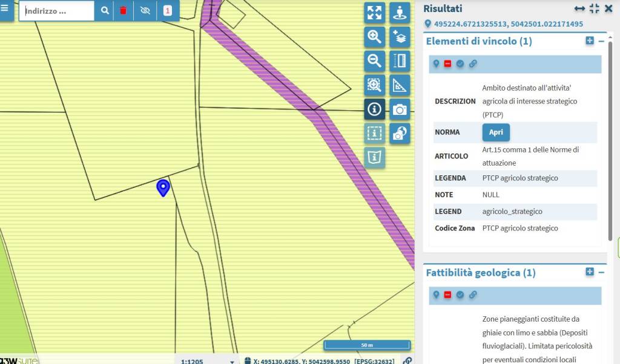
Task: Take a map screenshot with the camera
Action: tap(399, 109)
